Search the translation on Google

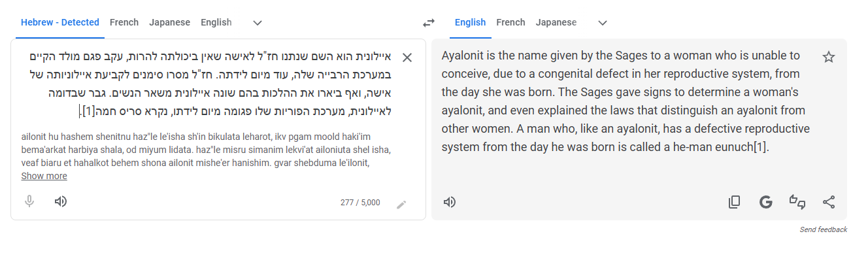click(x=766, y=202)
